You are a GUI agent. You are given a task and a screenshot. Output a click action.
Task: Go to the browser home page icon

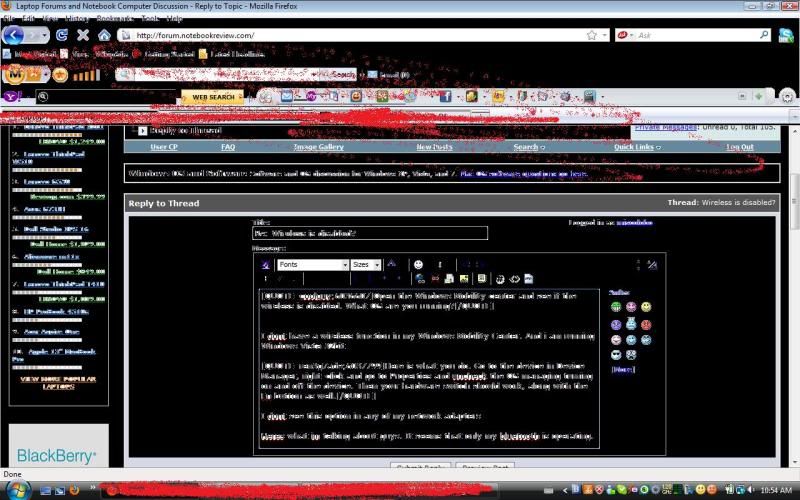[x=105, y=35]
